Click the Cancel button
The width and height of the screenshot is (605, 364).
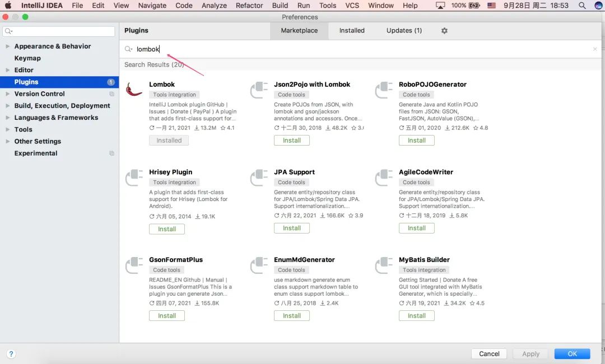pos(489,353)
